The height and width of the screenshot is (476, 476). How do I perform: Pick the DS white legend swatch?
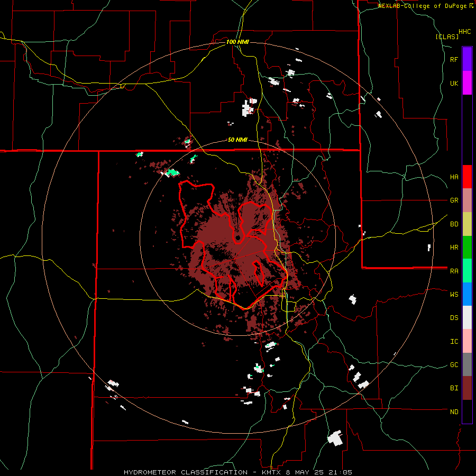pyautogui.click(x=467, y=317)
